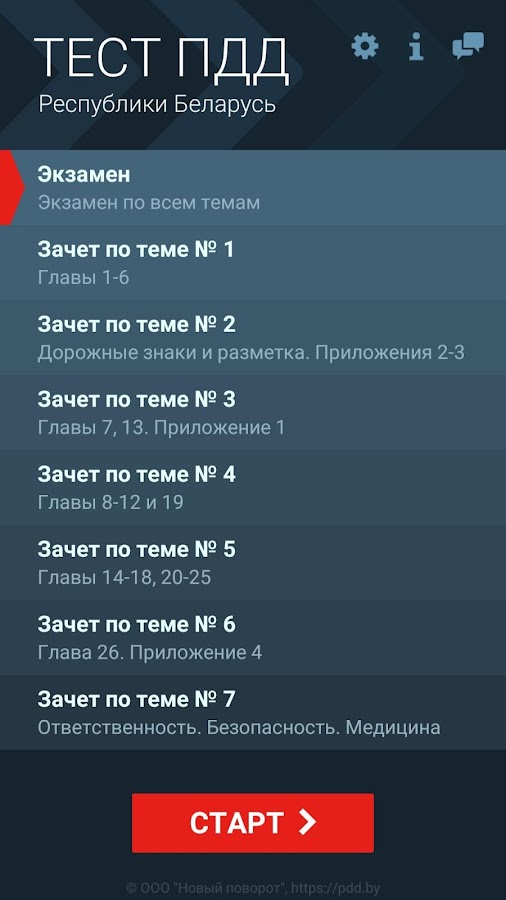The image size is (506, 900).
Task: Choose Зачет по теме № 6
Action: [253, 637]
